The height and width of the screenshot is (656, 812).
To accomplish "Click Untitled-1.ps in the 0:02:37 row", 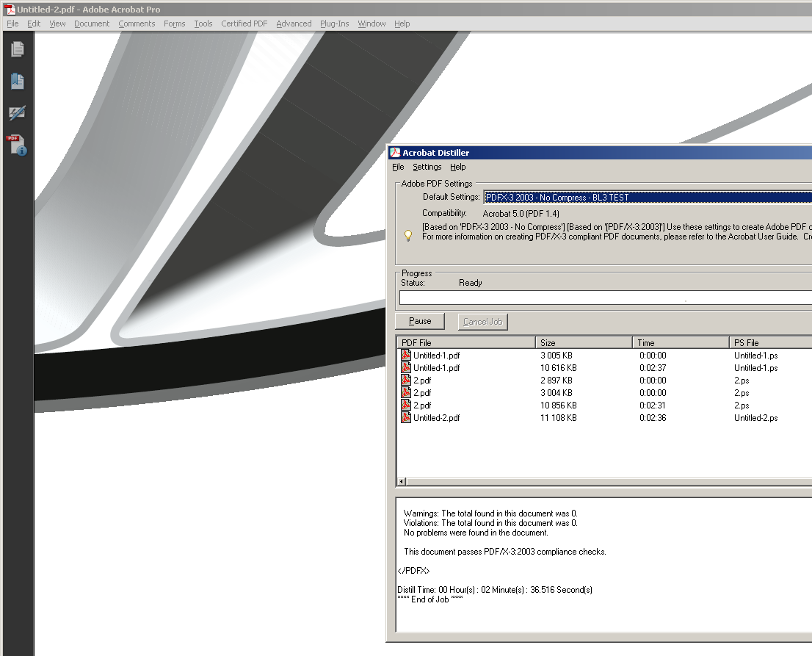I will point(755,368).
